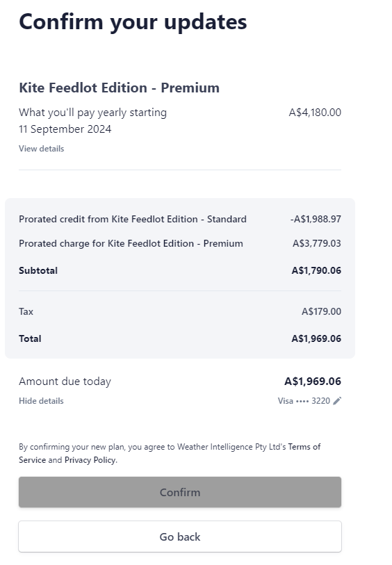Screen dimensions: 392x565
Task: Click the pencil icon to edit payment method
Action: point(337,401)
